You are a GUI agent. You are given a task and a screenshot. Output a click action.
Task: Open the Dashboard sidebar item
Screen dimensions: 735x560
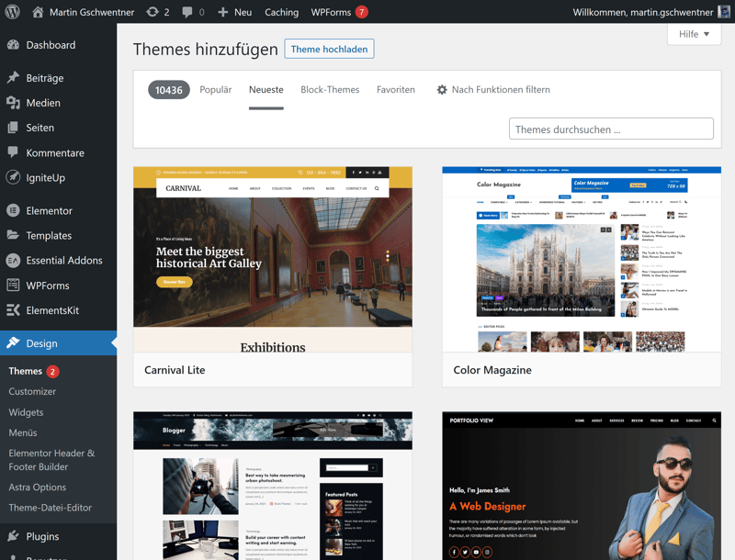[51, 45]
